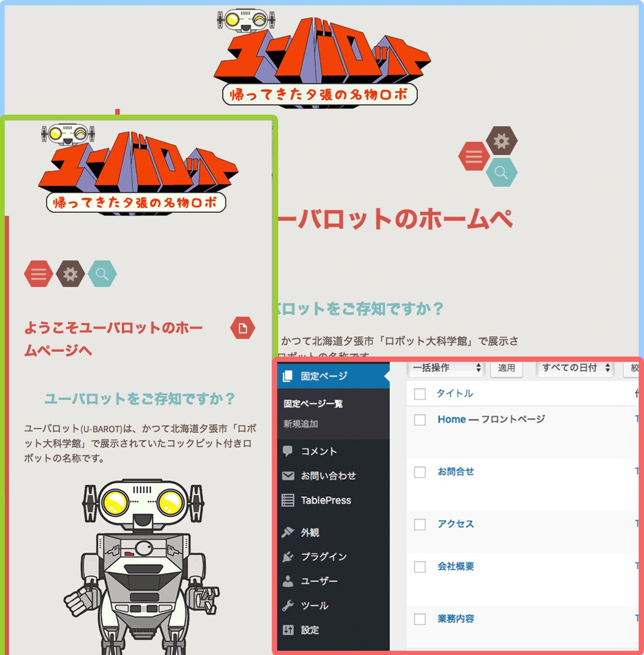Check the box for 業務内容 page
This screenshot has height=655, width=644.
click(x=420, y=619)
